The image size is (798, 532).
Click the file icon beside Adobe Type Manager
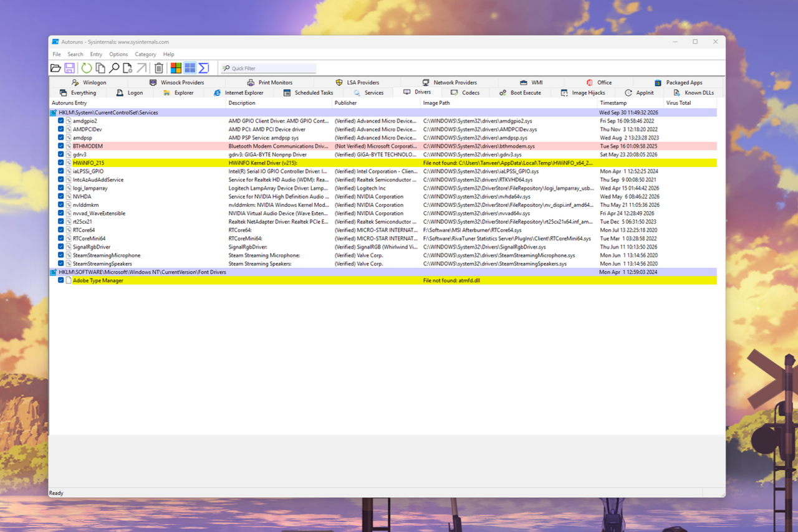tap(69, 280)
